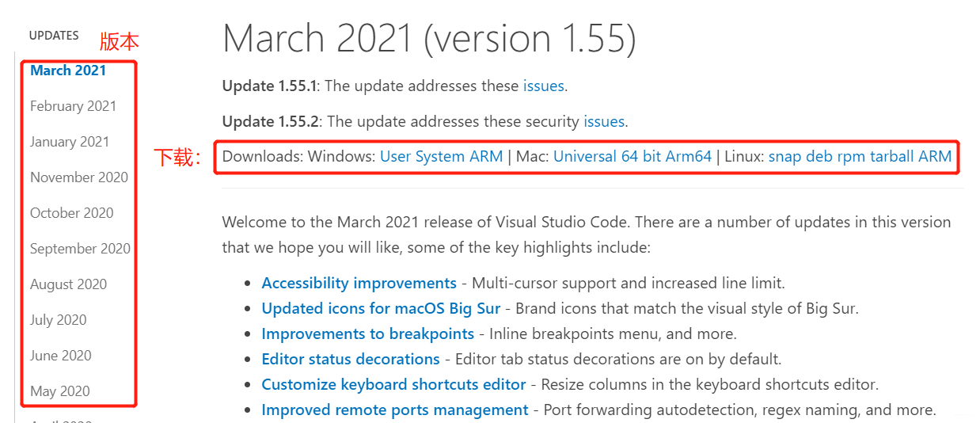Open the March 2021 updates entry
980x423 pixels.
pos(68,70)
